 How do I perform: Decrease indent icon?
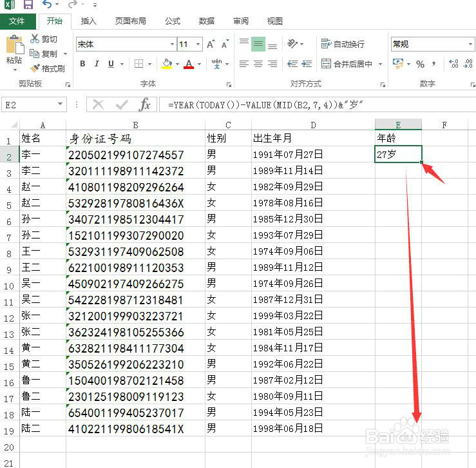[292, 64]
